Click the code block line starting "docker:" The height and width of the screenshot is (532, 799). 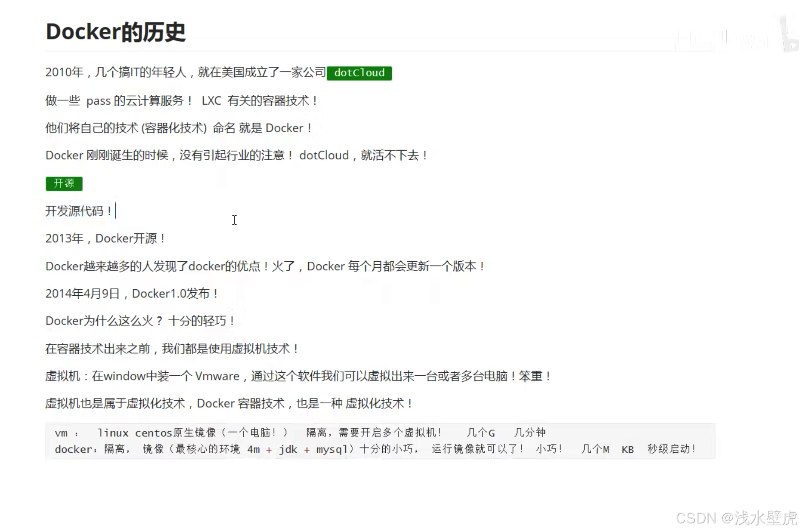(x=375, y=449)
